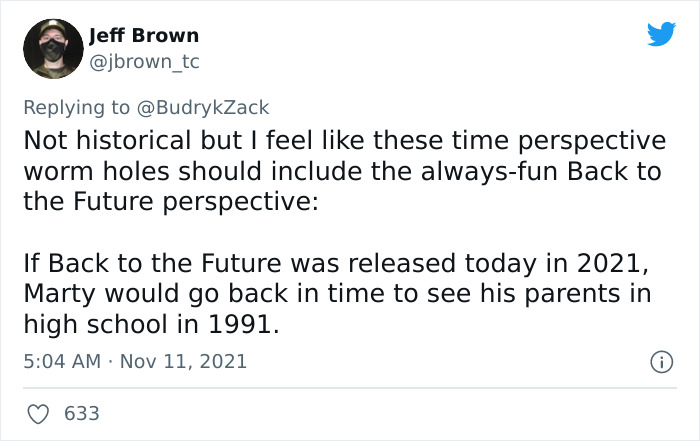Click the Twitter bird logo
The width and height of the screenshot is (700, 441).
point(661,35)
